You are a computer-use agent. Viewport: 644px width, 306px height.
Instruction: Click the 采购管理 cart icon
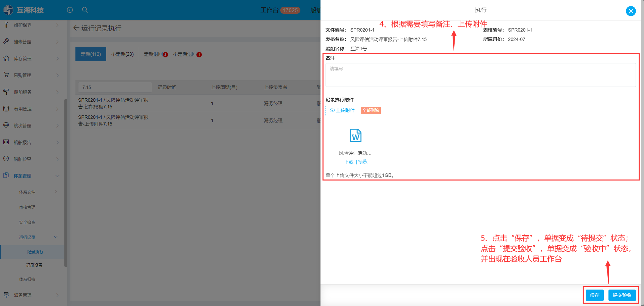tap(6, 75)
